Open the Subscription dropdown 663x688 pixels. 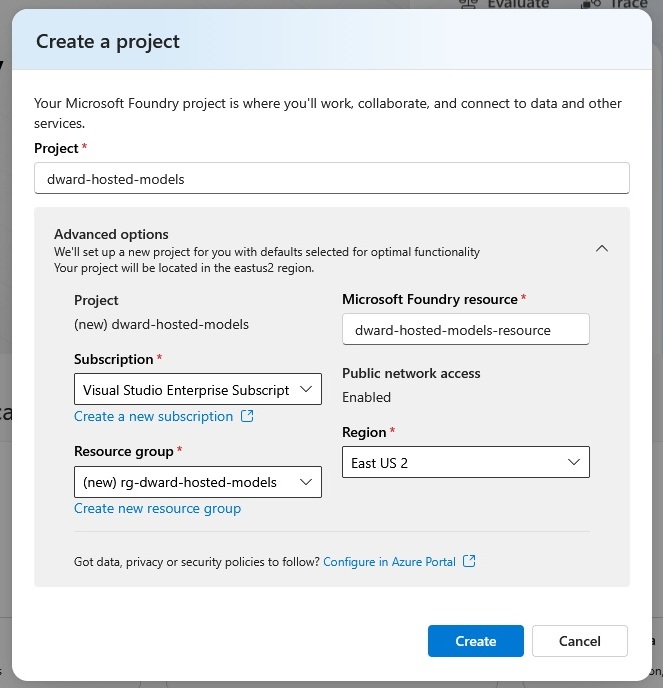click(198, 389)
